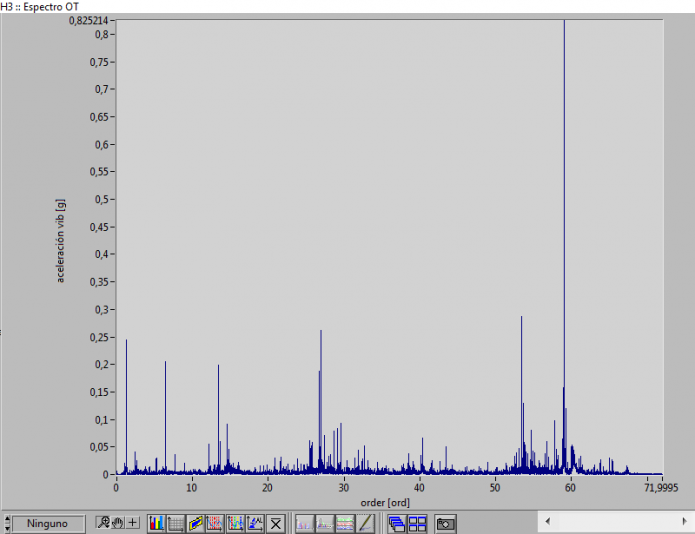
Task: Click the X-axis maximum value 71,9995
Action: pyautogui.click(x=661, y=487)
